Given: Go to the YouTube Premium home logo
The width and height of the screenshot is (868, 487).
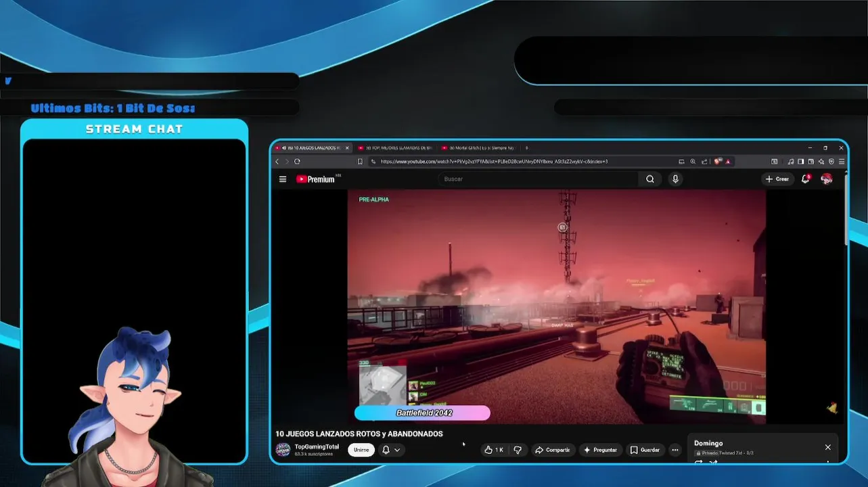Looking at the screenshot, I should pos(315,179).
